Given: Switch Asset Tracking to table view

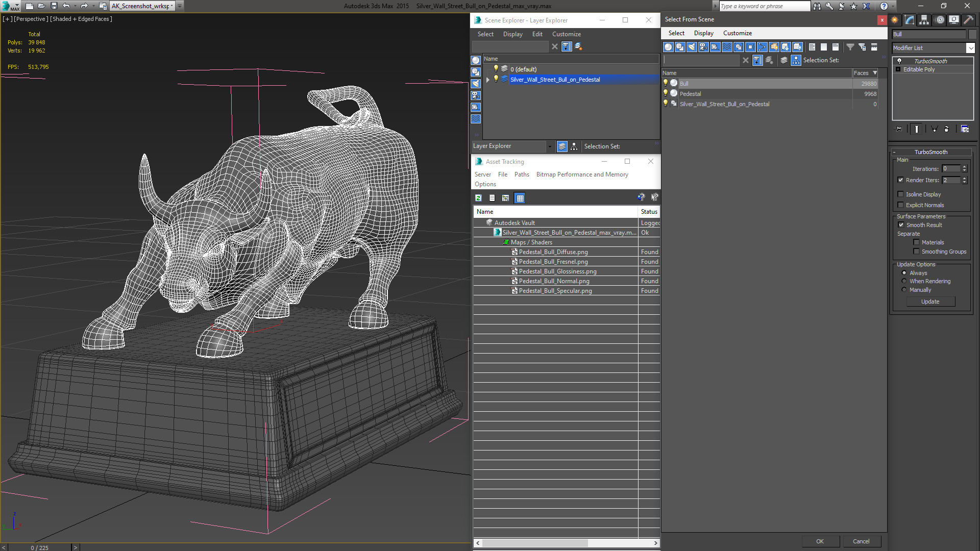Looking at the screenshot, I should coord(520,198).
